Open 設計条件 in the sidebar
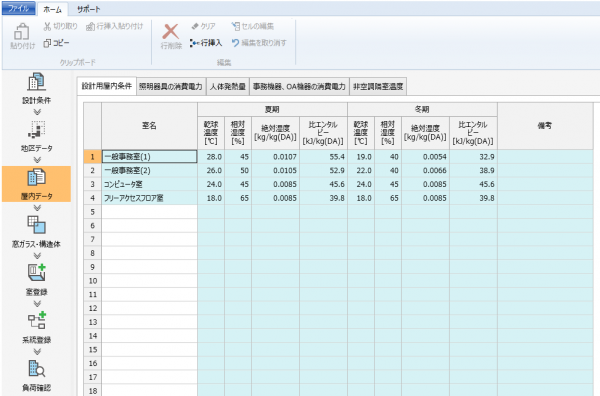Screen dimensions: 600x396 pyautogui.click(x=36, y=88)
